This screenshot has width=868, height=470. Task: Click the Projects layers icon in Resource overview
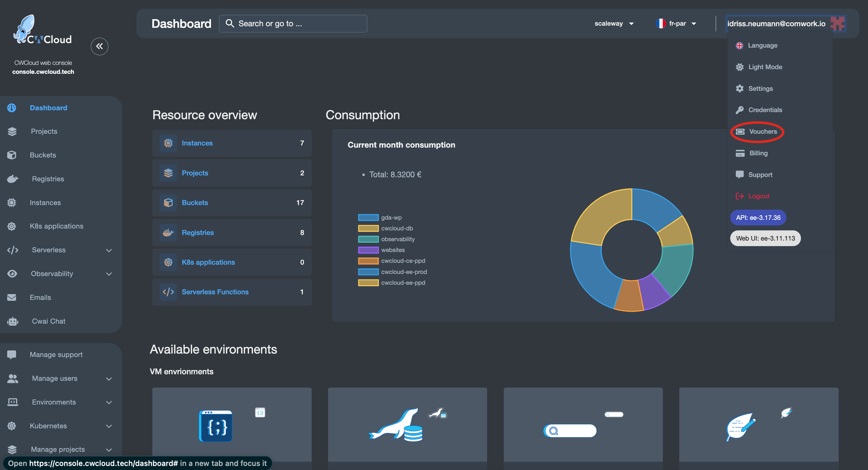tap(168, 173)
